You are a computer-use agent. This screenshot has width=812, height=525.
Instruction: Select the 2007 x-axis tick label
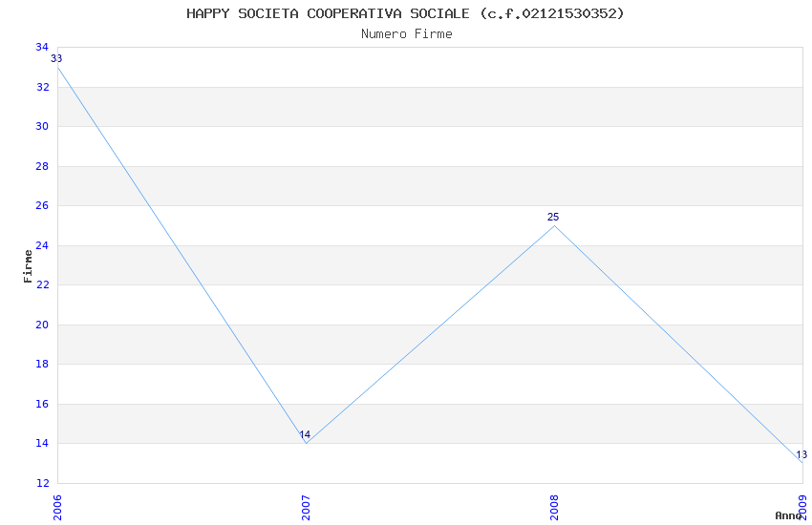pyautogui.click(x=306, y=508)
